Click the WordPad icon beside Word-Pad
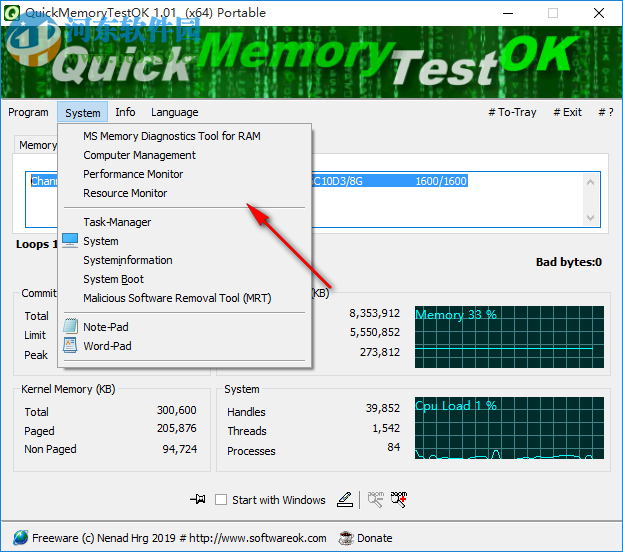 coord(70,345)
